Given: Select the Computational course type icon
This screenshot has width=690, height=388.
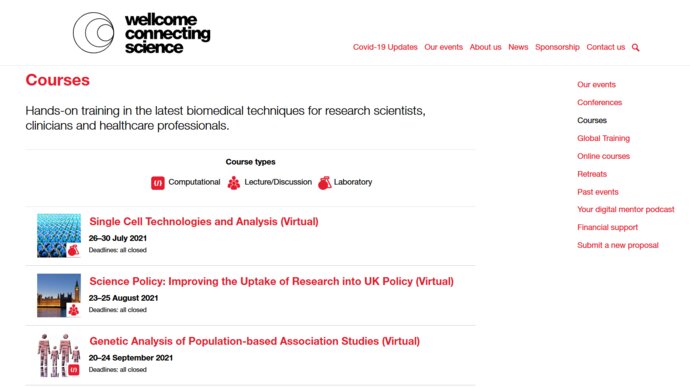Looking at the screenshot, I should click(x=158, y=183).
